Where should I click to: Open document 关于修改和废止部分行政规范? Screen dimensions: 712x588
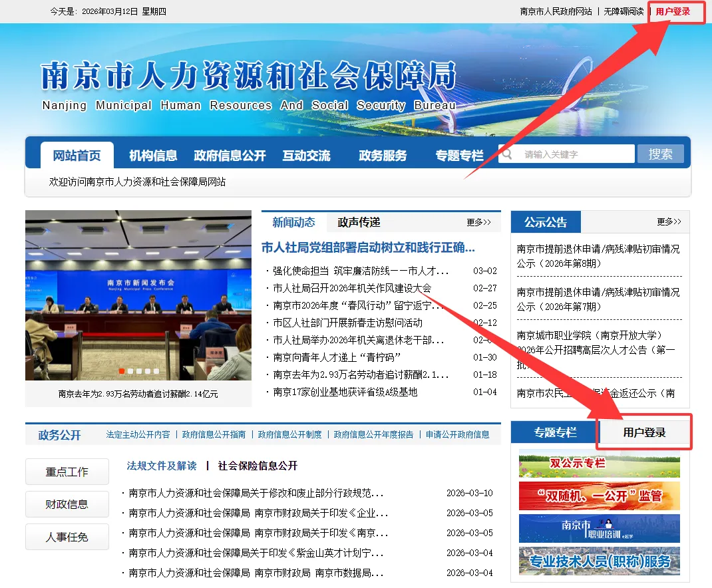[256, 493]
